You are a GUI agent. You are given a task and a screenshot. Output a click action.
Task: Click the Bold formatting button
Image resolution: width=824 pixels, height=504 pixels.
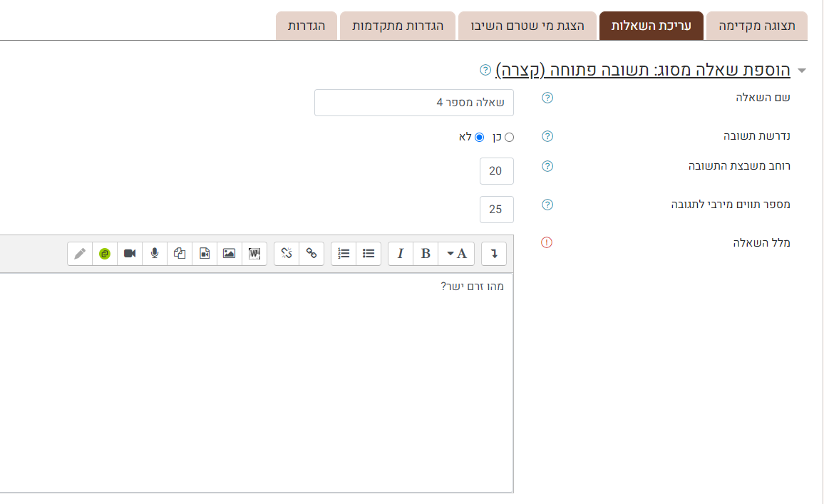(426, 254)
